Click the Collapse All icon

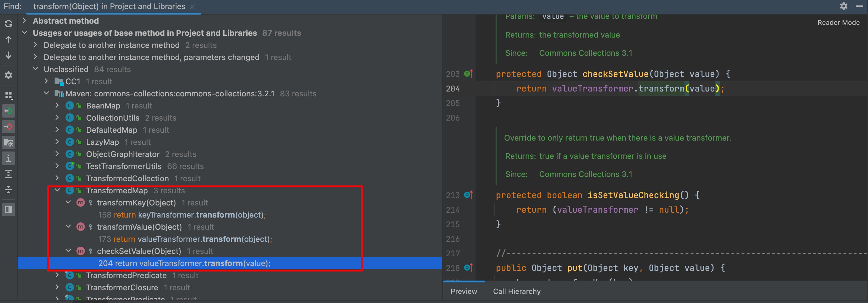8,190
